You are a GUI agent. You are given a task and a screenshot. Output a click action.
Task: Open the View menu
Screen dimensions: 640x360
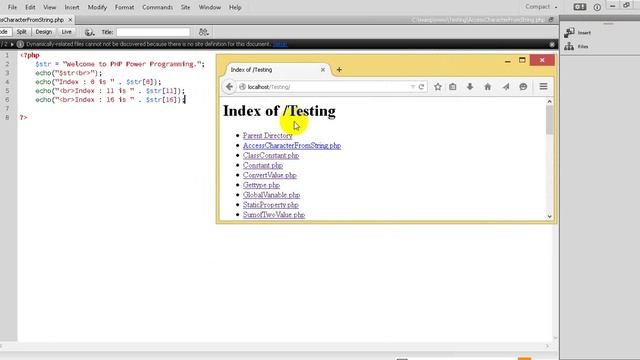(50, 7)
